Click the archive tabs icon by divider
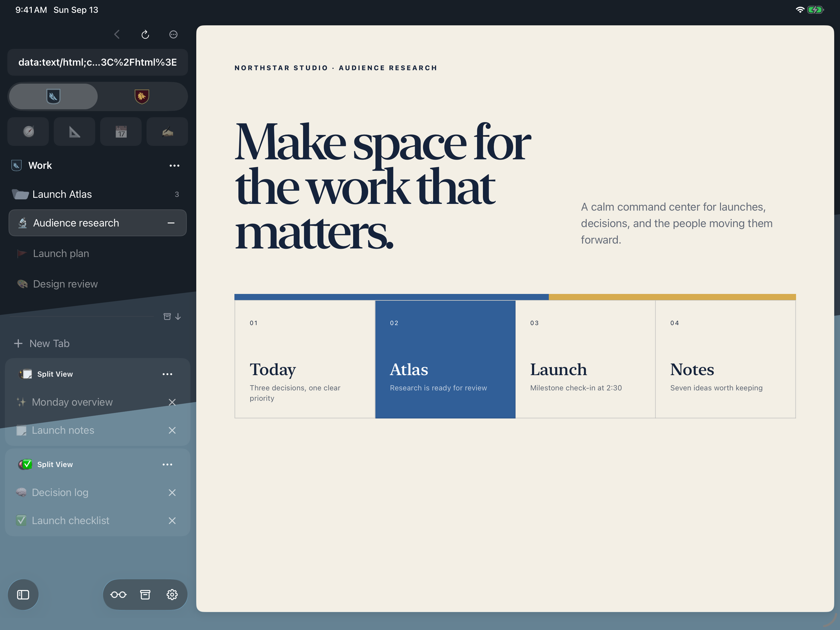The height and width of the screenshot is (630, 840). 167,317
